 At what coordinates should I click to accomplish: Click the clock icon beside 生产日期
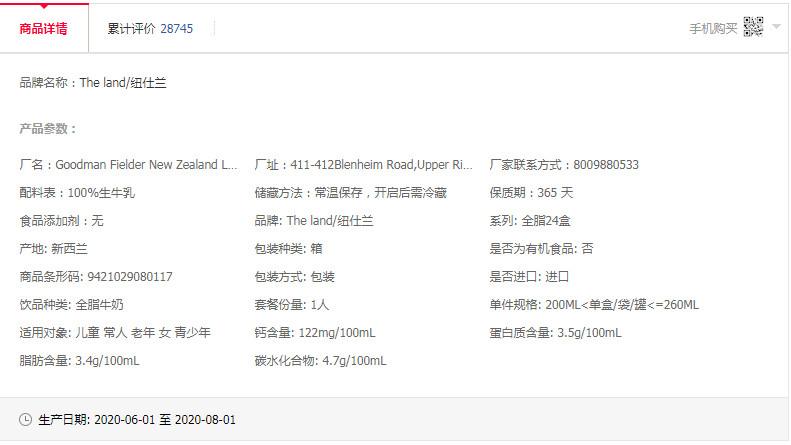(x=26, y=420)
